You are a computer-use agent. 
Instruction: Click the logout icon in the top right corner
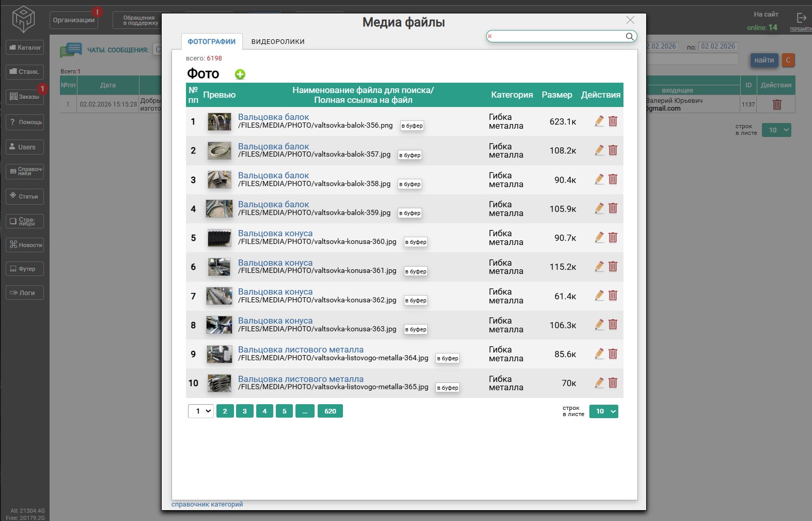[801, 18]
